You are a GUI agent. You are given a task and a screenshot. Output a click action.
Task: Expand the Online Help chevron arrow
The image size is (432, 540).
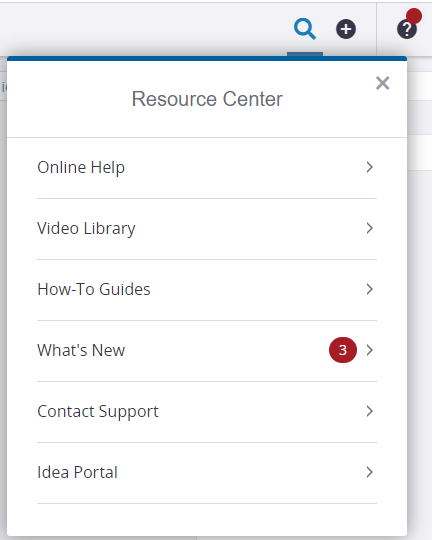pos(370,167)
